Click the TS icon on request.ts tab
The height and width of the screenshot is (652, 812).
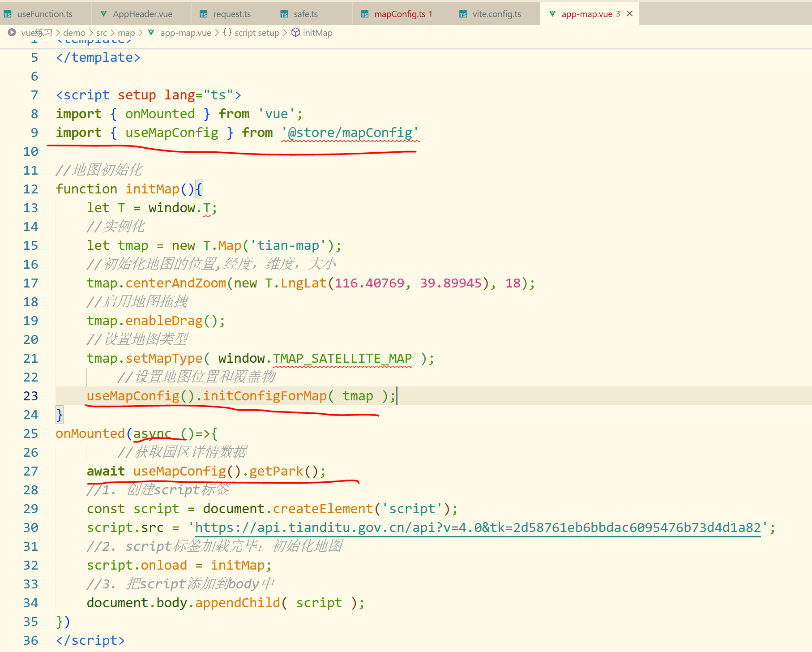point(204,14)
